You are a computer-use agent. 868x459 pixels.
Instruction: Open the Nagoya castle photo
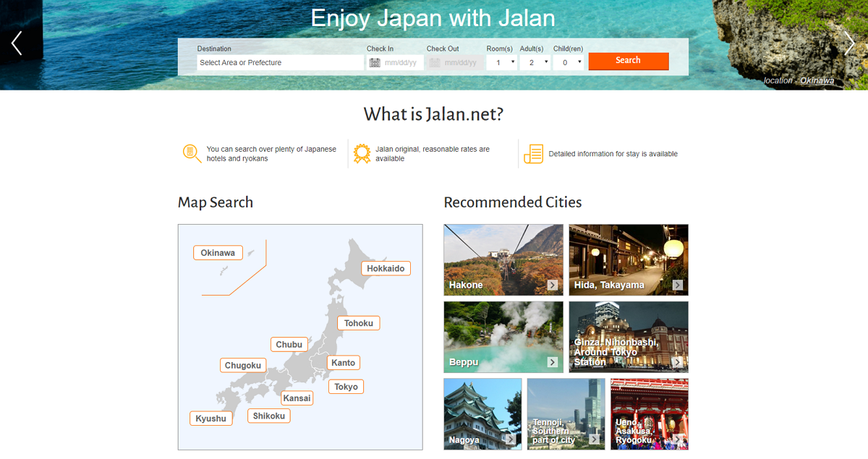tap(482, 414)
